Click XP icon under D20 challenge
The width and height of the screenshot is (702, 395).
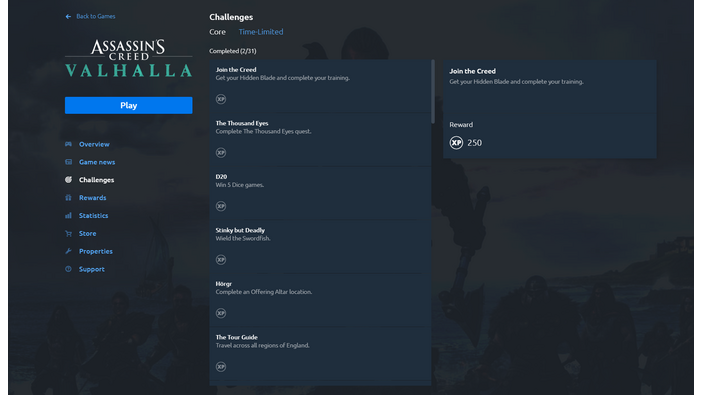pyautogui.click(x=221, y=206)
